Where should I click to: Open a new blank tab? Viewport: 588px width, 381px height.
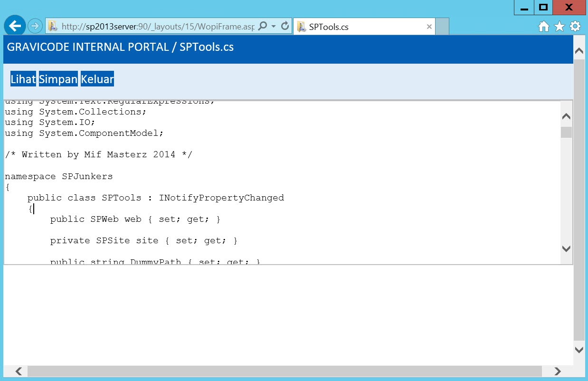[442, 27]
